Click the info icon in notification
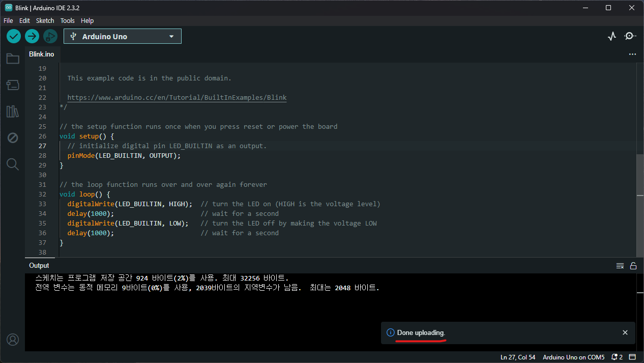This screenshot has height=363, width=644. point(391,332)
